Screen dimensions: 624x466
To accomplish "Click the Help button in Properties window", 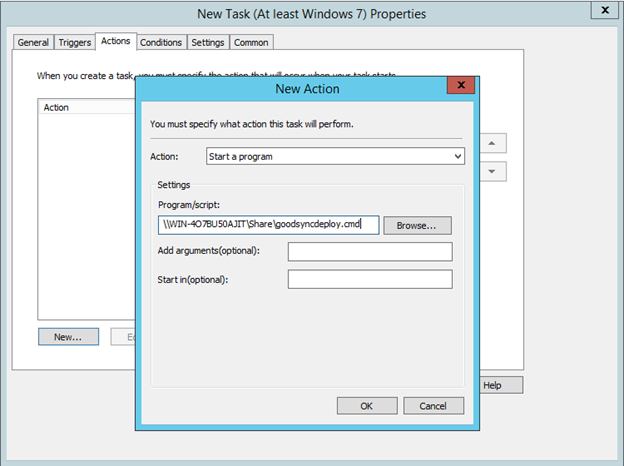I will [501, 385].
